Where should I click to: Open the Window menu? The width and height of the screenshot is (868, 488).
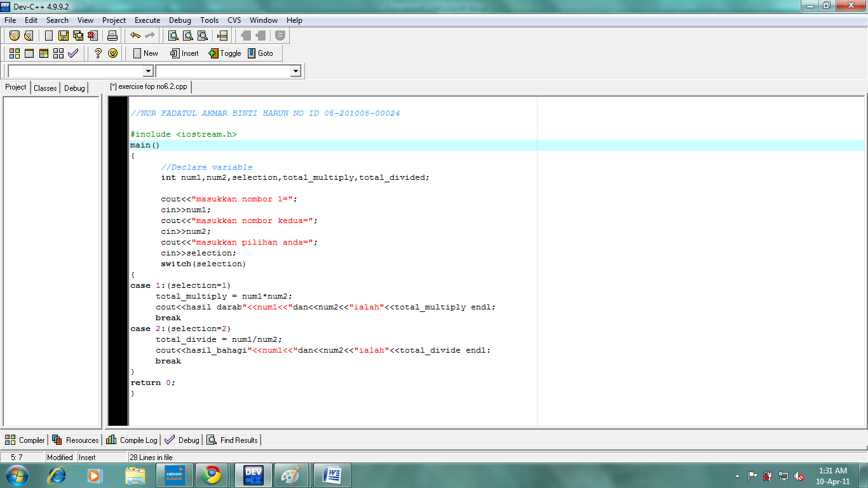(x=264, y=20)
